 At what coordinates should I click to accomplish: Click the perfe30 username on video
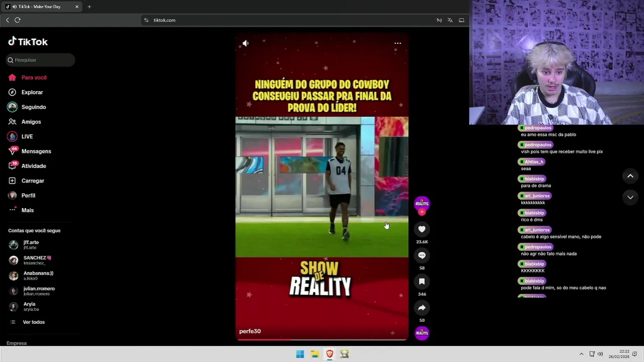[250, 331]
